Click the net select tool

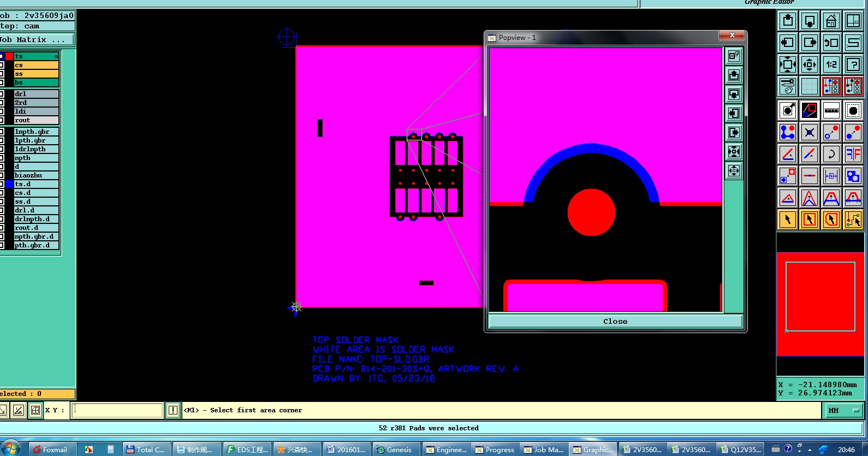click(x=853, y=220)
